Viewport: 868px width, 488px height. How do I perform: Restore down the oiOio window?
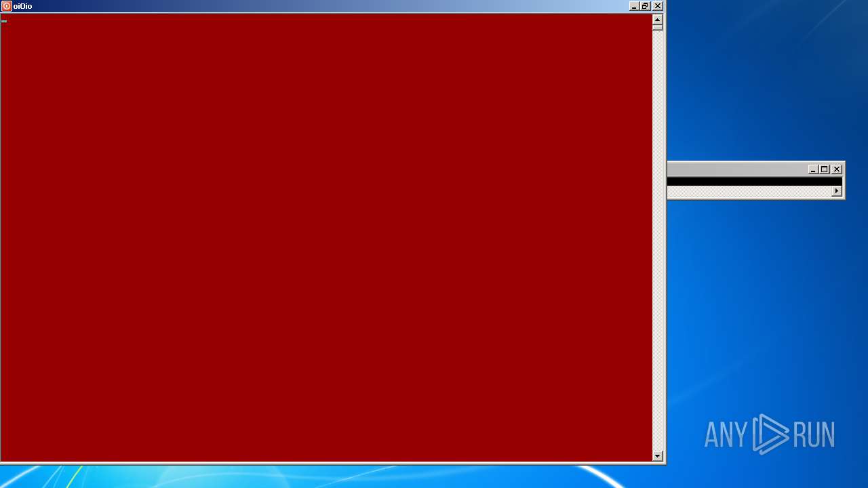(646, 6)
